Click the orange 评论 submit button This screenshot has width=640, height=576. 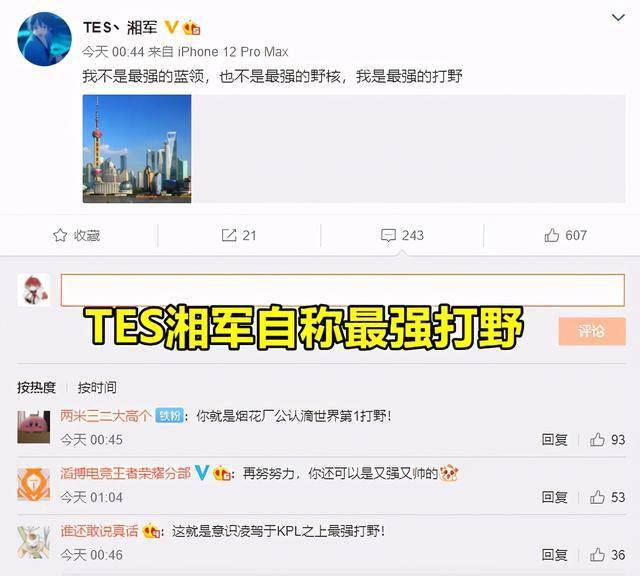592,331
